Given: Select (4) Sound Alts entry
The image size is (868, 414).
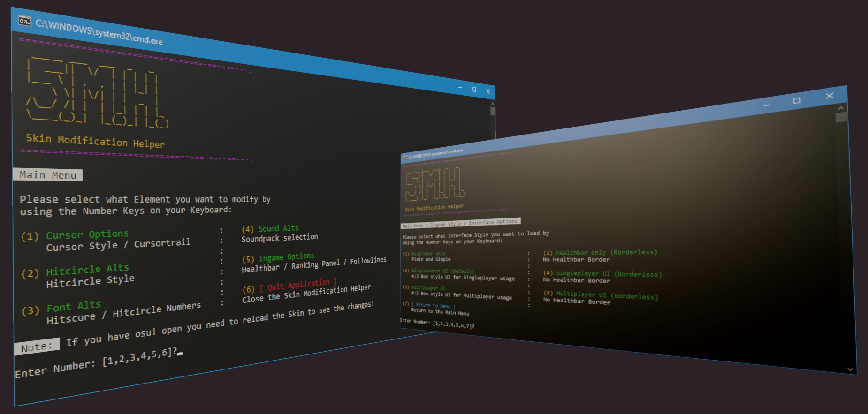Looking at the screenshot, I should point(270,229).
